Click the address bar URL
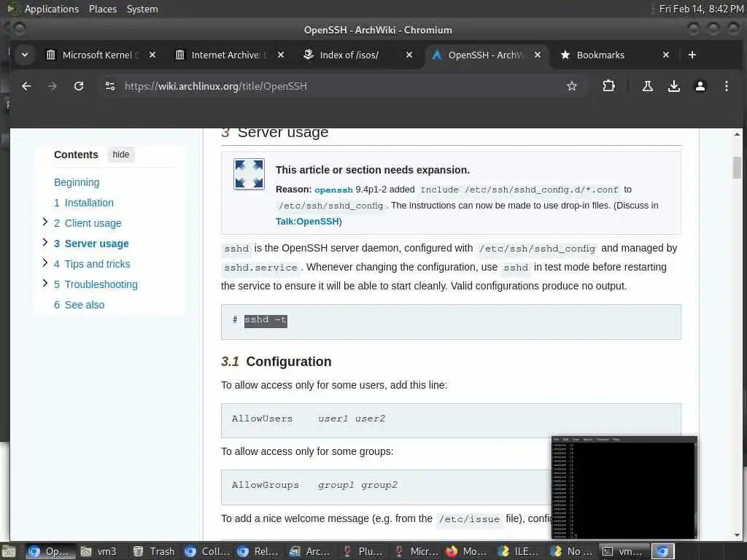Image resolution: width=747 pixels, height=560 pixels. (x=216, y=86)
